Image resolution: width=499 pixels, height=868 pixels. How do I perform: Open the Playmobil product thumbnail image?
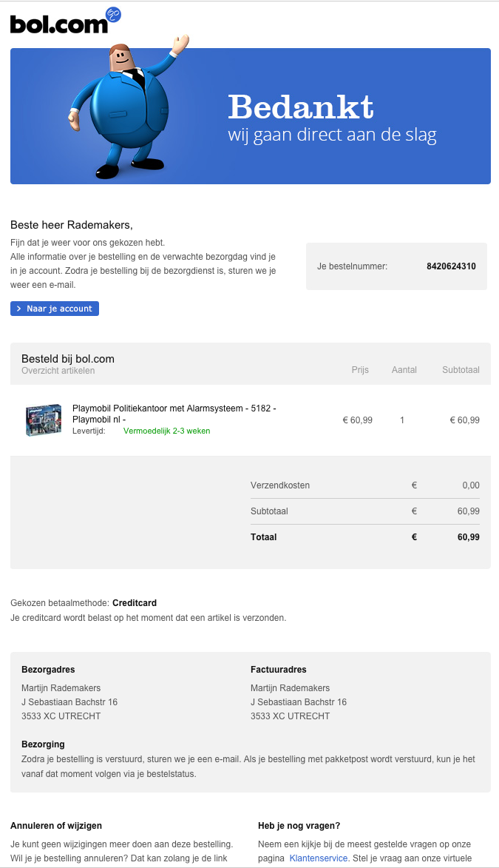(x=44, y=420)
